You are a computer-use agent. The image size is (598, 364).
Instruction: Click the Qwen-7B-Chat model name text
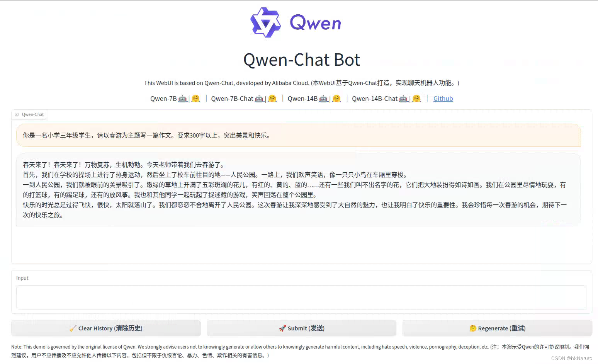pyautogui.click(x=232, y=99)
